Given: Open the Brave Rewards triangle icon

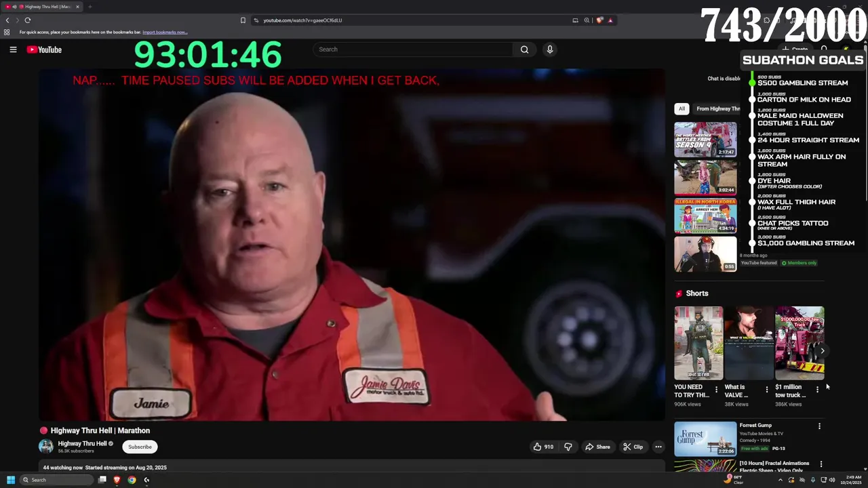Looking at the screenshot, I should point(610,20).
